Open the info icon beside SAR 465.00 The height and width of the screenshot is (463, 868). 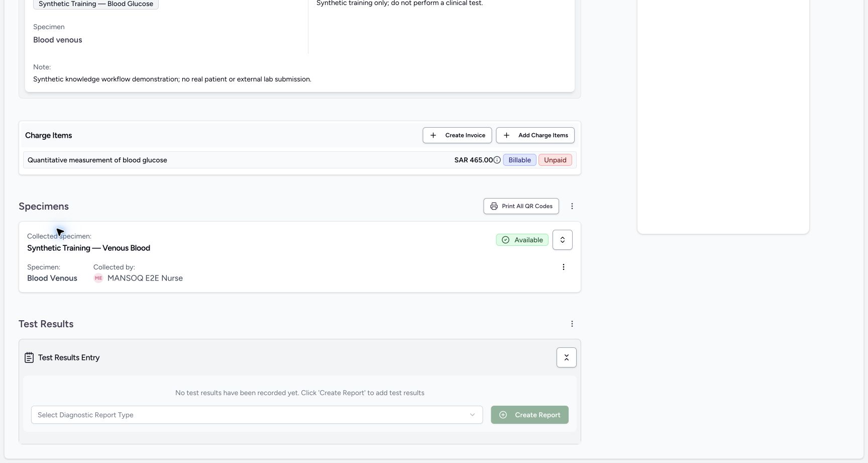[x=497, y=160]
